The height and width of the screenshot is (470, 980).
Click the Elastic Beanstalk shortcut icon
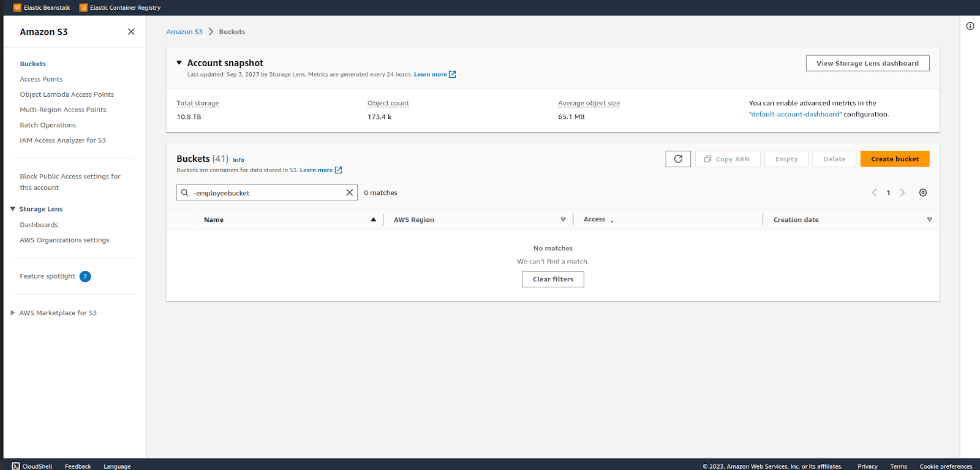(x=17, y=7)
